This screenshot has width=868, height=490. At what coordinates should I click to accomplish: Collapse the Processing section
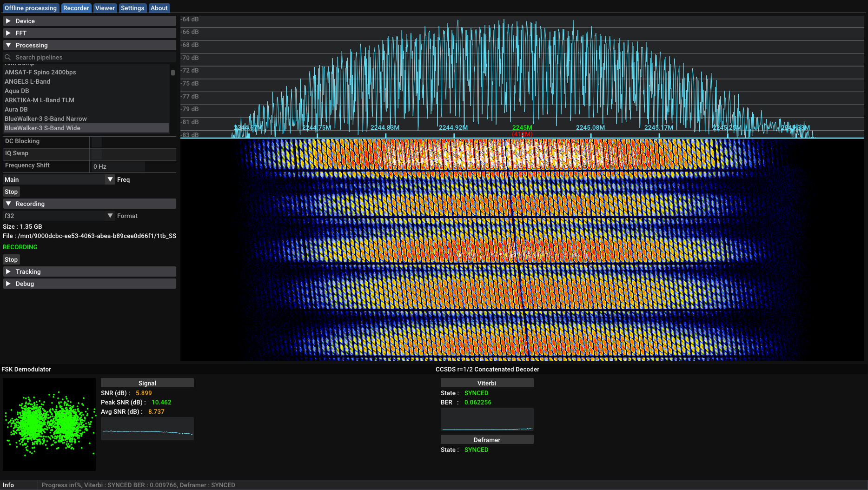(x=8, y=45)
